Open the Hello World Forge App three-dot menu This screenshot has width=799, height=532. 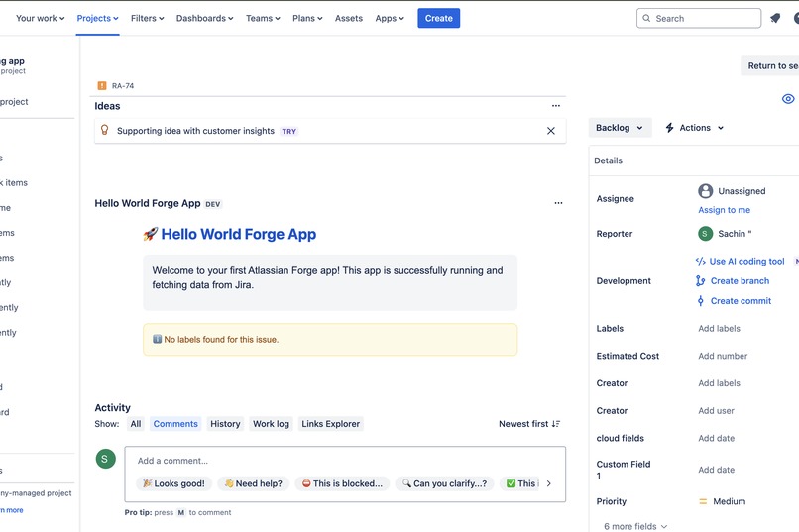pyautogui.click(x=558, y=203)
